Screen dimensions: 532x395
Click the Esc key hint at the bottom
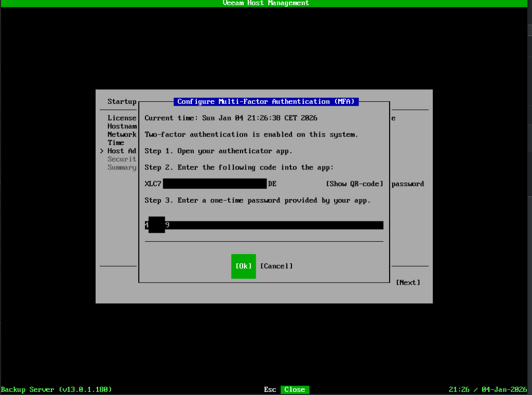click(x=270, y=390)
